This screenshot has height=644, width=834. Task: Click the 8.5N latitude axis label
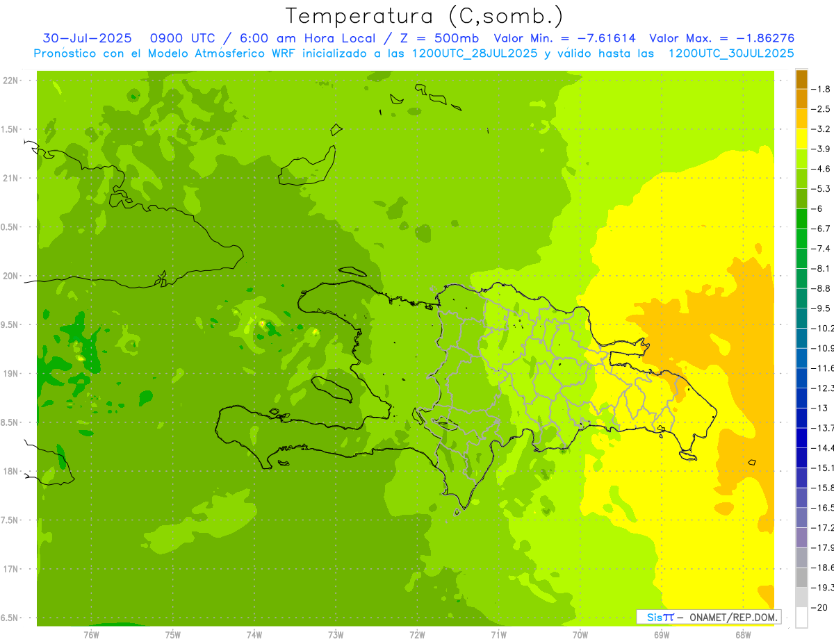click(x=11, y=422)
